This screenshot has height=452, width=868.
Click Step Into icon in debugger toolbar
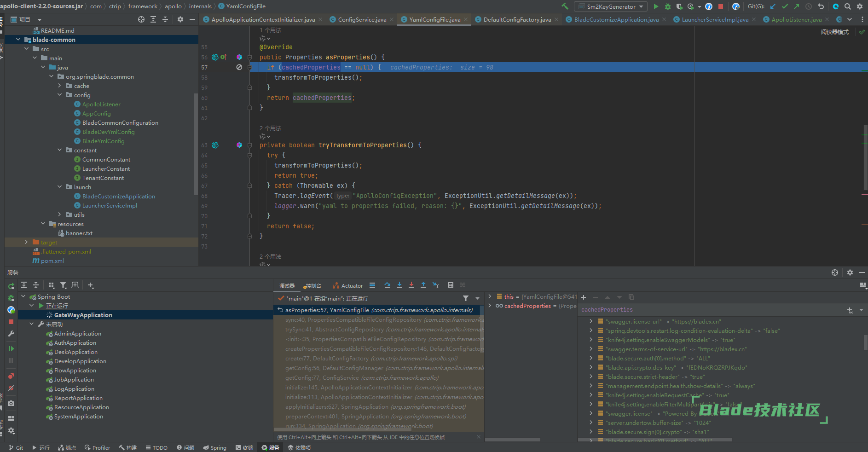coord(399,285)
